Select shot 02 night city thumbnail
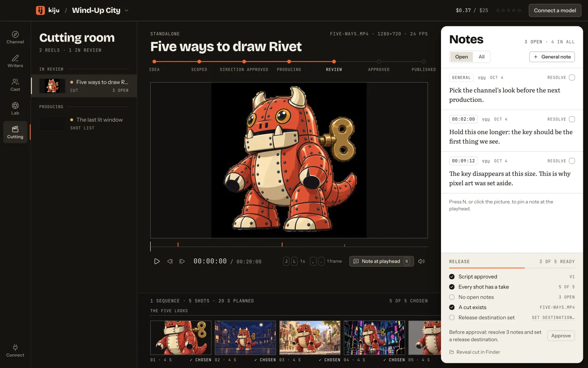 (x=245, y=337)
